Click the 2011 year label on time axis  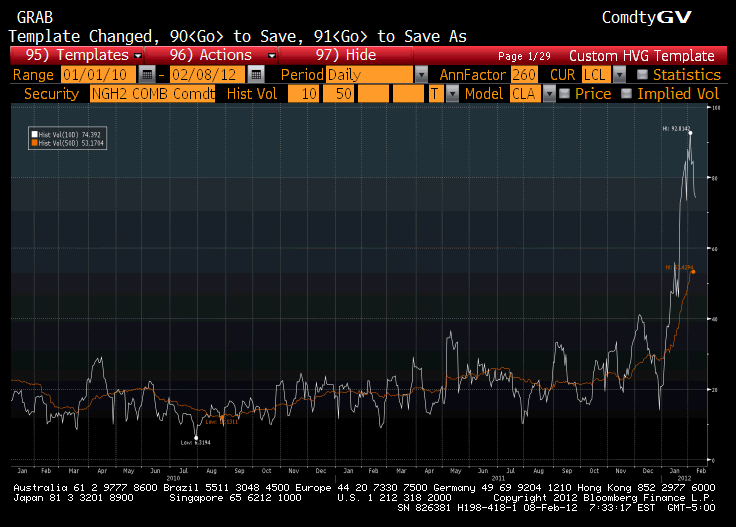click(x=498, y=478)
